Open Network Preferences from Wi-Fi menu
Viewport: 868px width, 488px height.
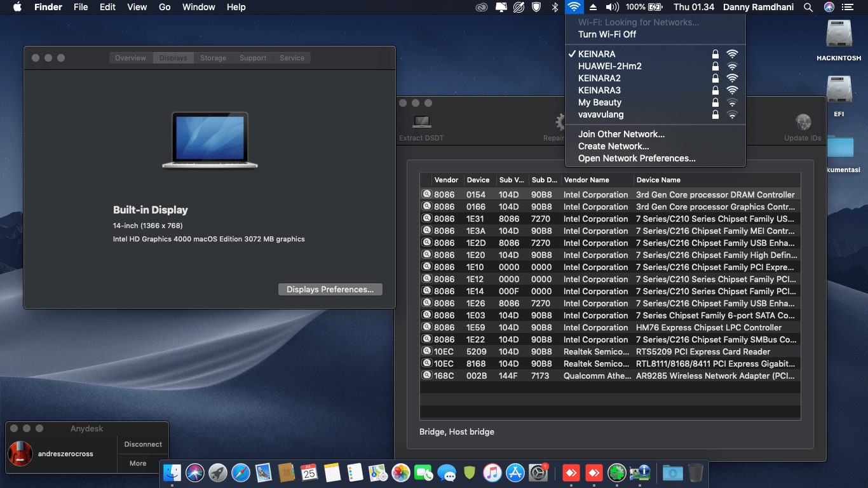click(x=655, y=158)
